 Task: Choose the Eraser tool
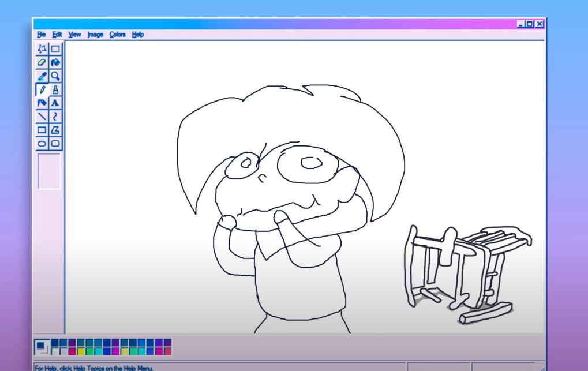point(42,62)
